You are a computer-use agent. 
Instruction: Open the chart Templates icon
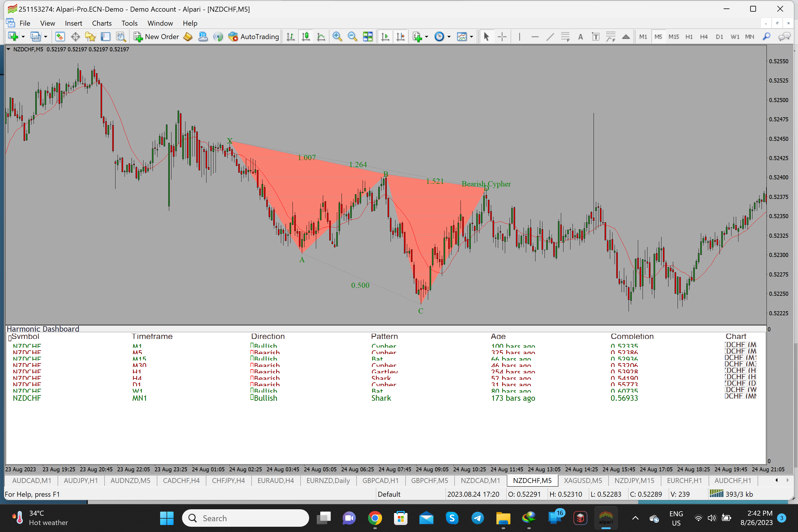[x=462, y=37]
